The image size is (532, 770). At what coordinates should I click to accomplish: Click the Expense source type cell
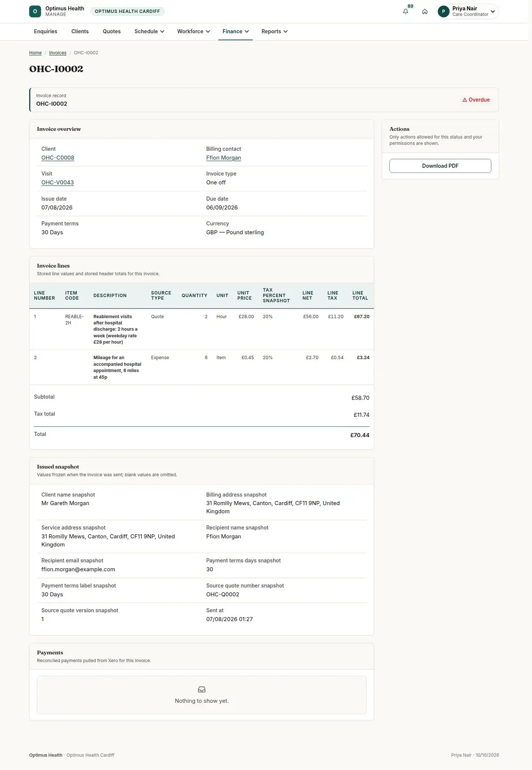click(x=160, y=358)
